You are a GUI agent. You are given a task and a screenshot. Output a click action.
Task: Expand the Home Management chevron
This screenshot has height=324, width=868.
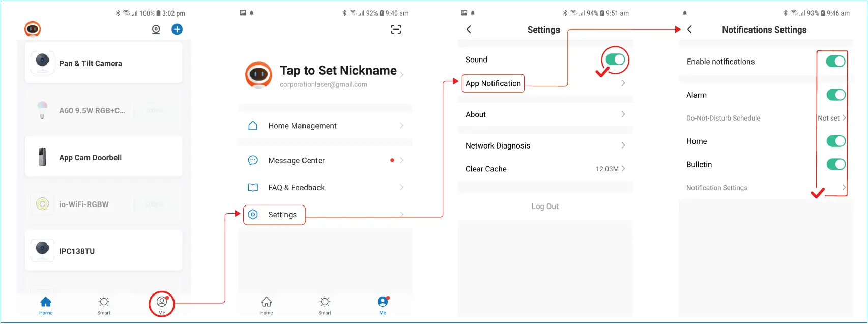[x=402, y=126]
